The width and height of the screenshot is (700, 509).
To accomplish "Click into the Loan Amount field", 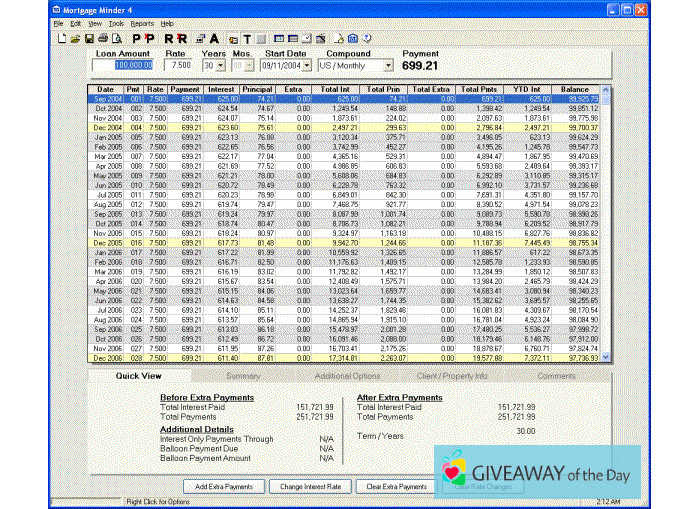I will click(121, 65).
